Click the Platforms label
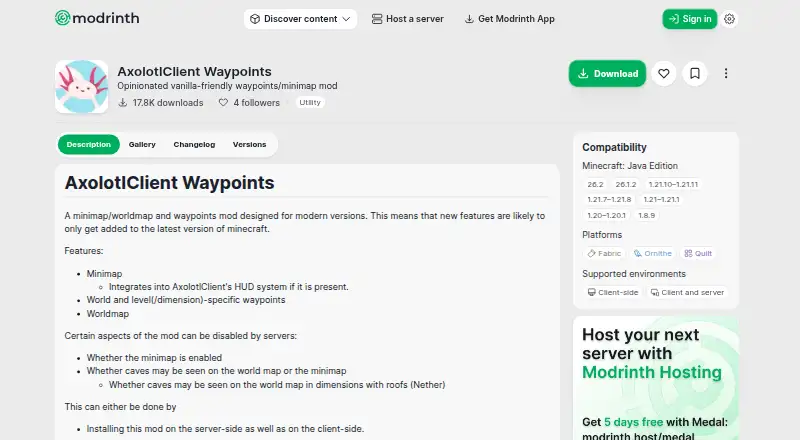The image size is (800, 440). click(x=602, y=235)
